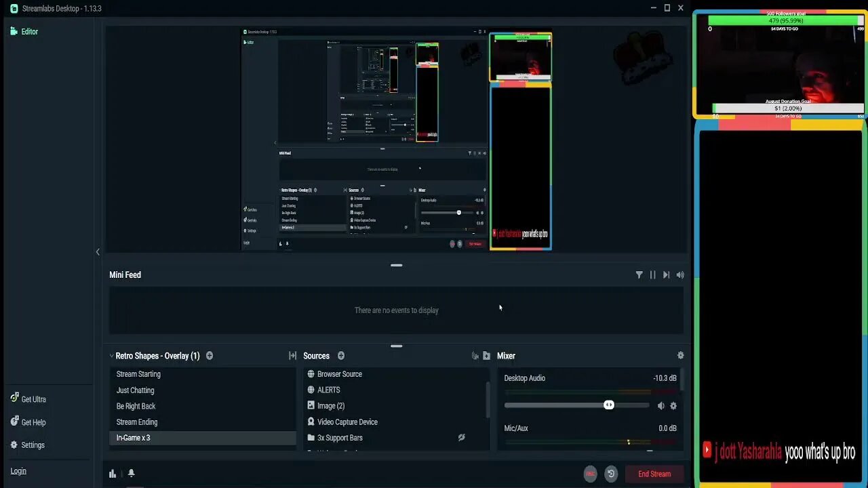Open the stream stats graph icon
Image resolution: width=868 pixels, height=488 pixels.
click(x=113, y=473)
